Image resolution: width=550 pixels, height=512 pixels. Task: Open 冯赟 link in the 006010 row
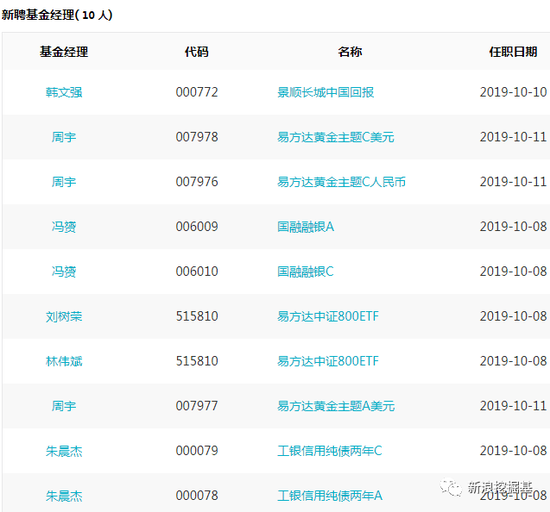coord(64,271)
